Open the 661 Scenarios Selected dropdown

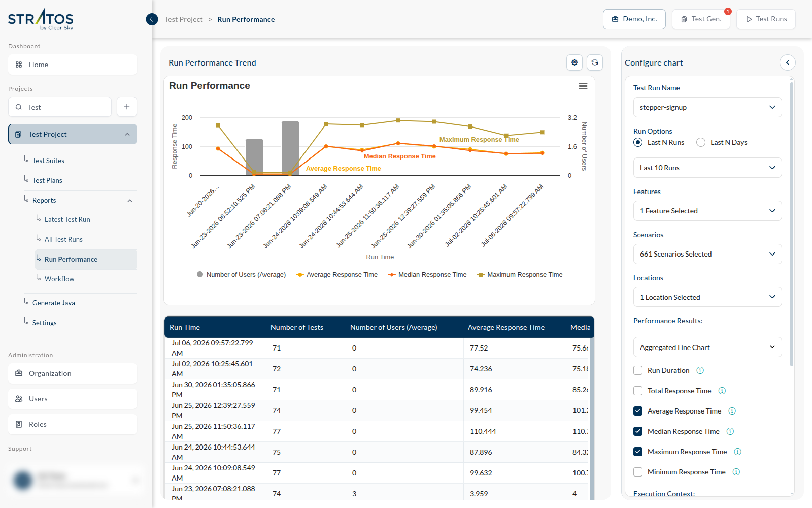click(x=707, y=254)
